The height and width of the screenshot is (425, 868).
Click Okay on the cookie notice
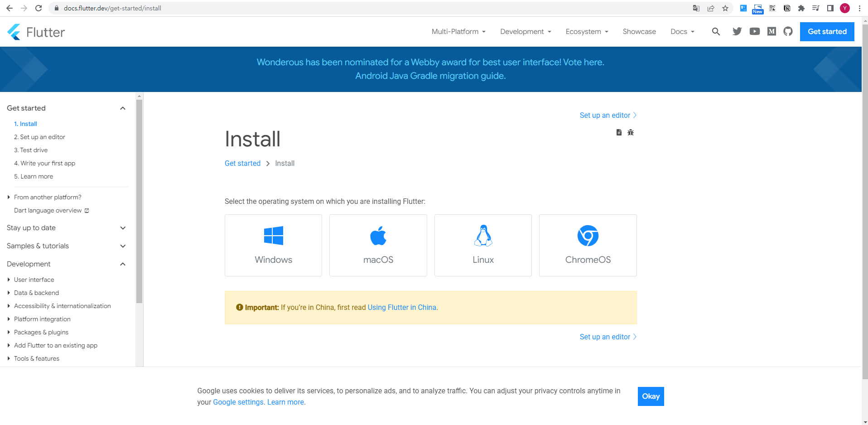pos(651,396)
